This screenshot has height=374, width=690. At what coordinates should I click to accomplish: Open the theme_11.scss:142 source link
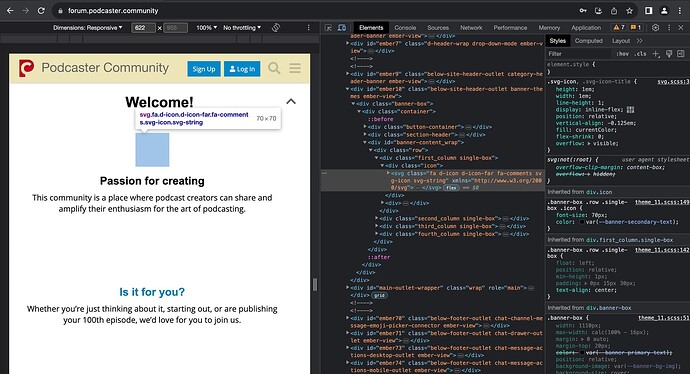click(x=662, y=249)
